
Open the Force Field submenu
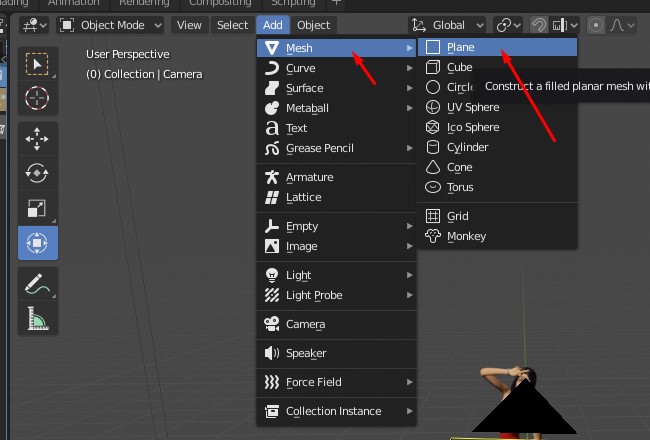(337, 382)
